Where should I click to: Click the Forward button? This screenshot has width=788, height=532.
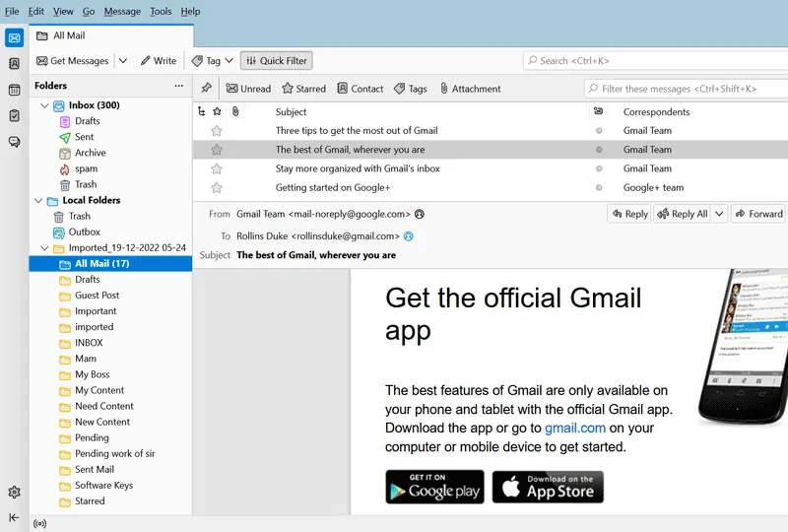757,214
